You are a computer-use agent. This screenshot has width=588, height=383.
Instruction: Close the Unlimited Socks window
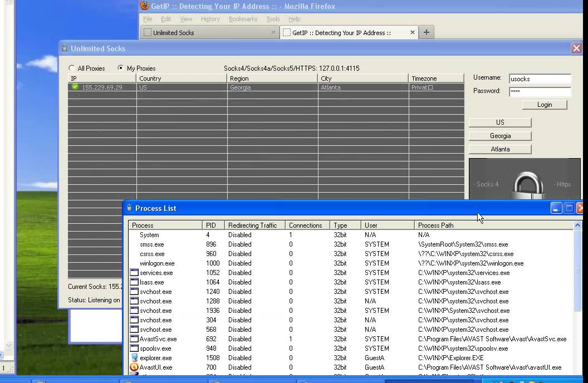(576, 48)
